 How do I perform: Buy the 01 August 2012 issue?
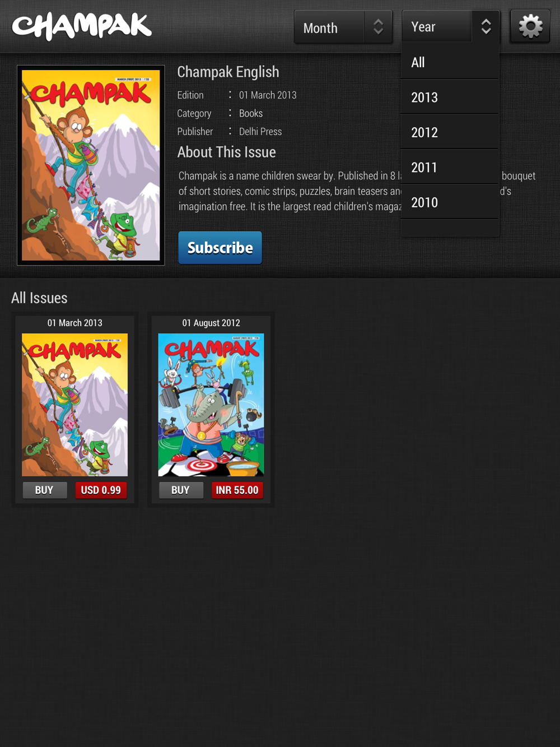pyautogui.click(x=180, y=490)
